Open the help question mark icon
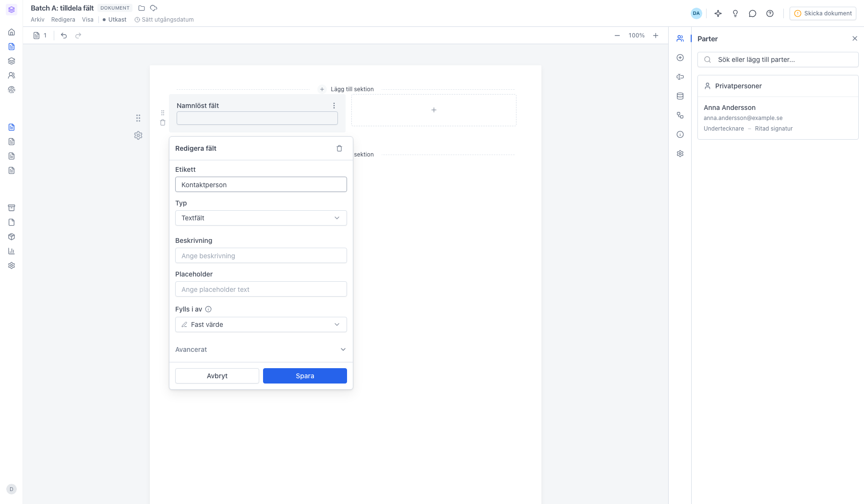The width and height of the screenshot is (864, 504). tap(770, 13)
